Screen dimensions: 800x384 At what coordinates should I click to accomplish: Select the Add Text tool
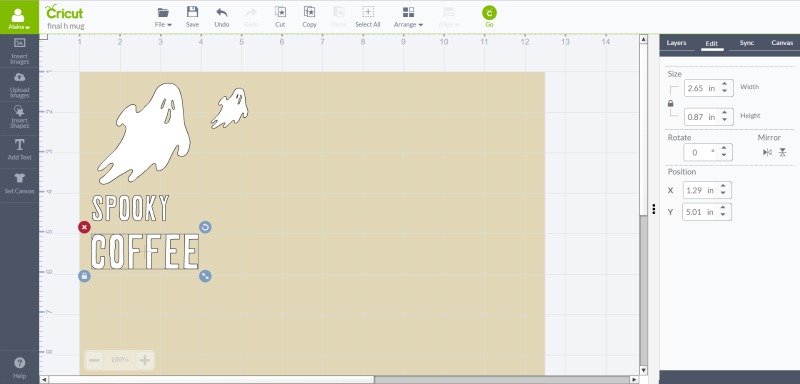pyautogui.click(x=19, y=150)
